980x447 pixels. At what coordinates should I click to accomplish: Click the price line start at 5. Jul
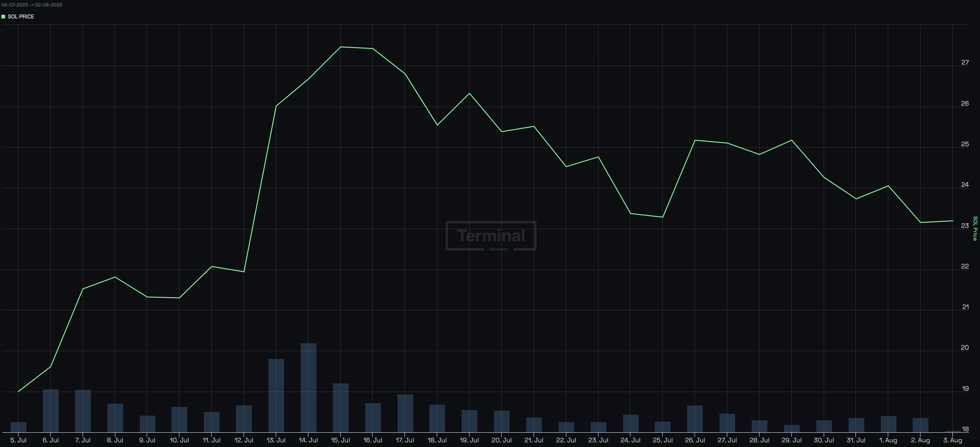pyautogui.click(x=18, y=391)
